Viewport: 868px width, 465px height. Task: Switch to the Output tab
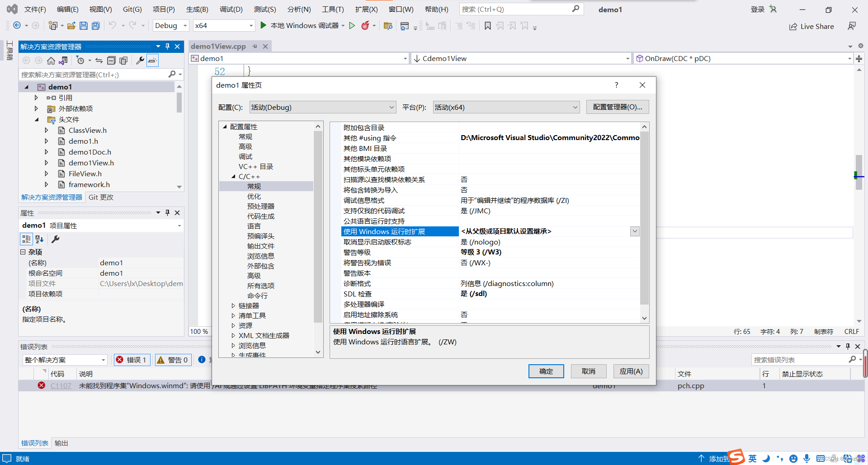[61, 443]
